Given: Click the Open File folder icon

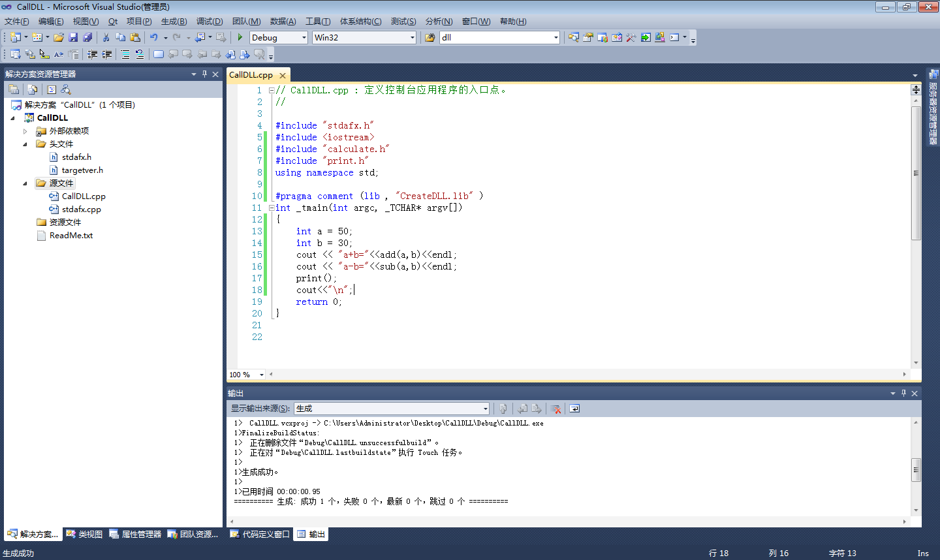Looking at the screenshot, I should tap(59, 37).
